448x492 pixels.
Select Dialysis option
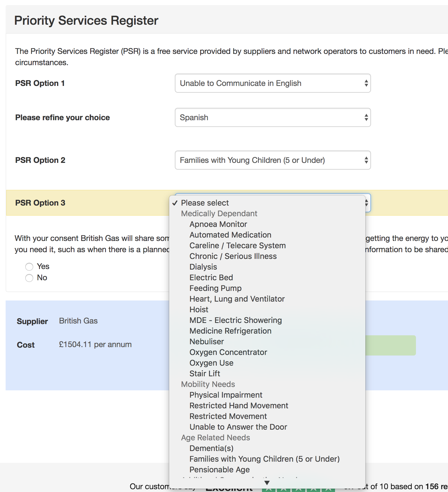267,267
